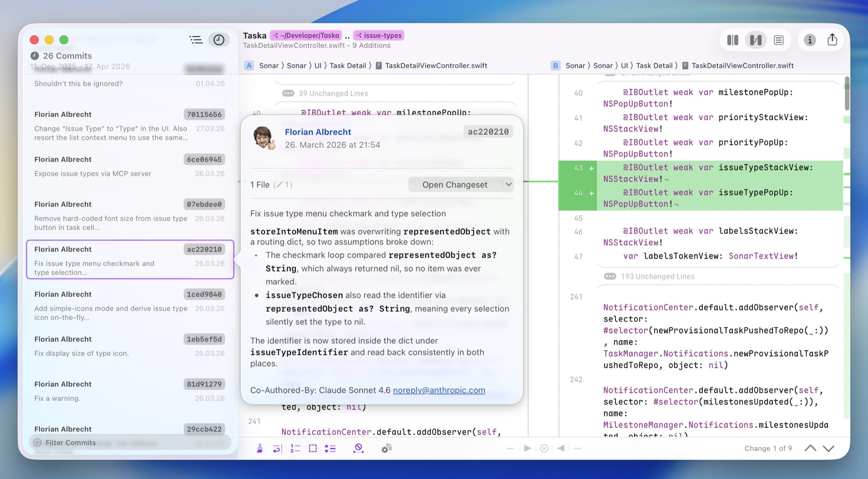The image size is (868, 479).
Task: Open the noreply@anthropic.com link
Action: click(439, 390)
